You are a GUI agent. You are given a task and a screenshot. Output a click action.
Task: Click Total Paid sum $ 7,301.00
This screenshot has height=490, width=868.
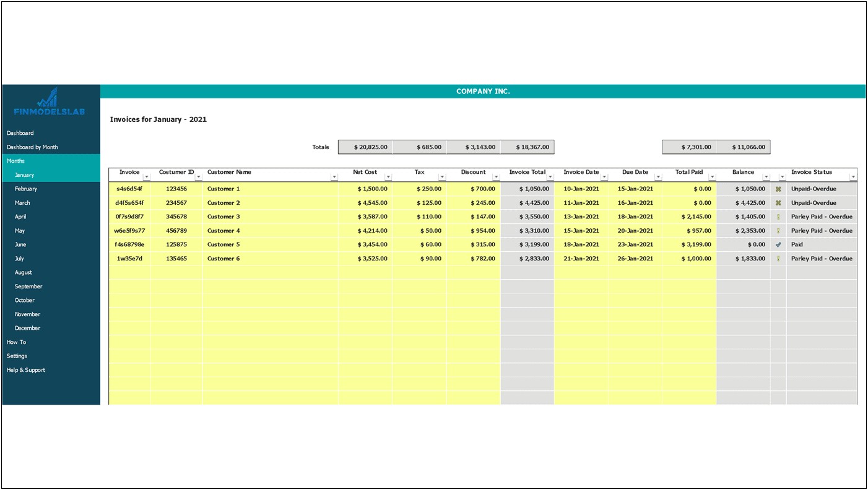click(x=689, y=147)
